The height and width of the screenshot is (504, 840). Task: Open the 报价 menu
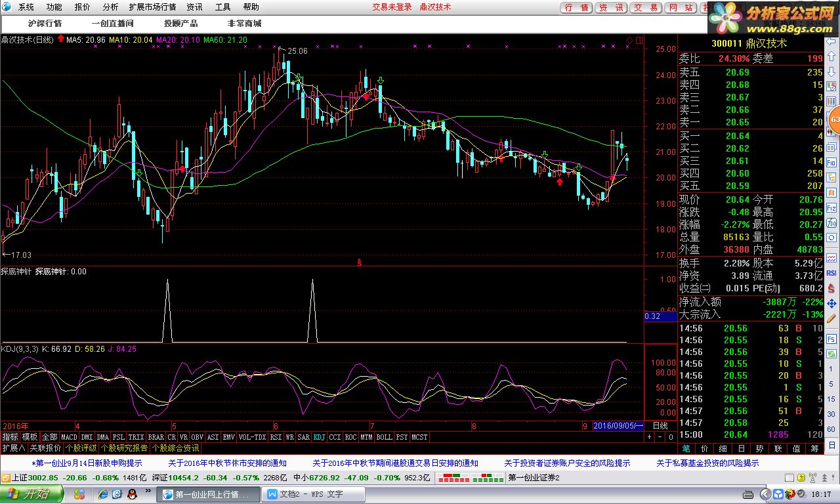pyautogui.click(x=83, y=7)
